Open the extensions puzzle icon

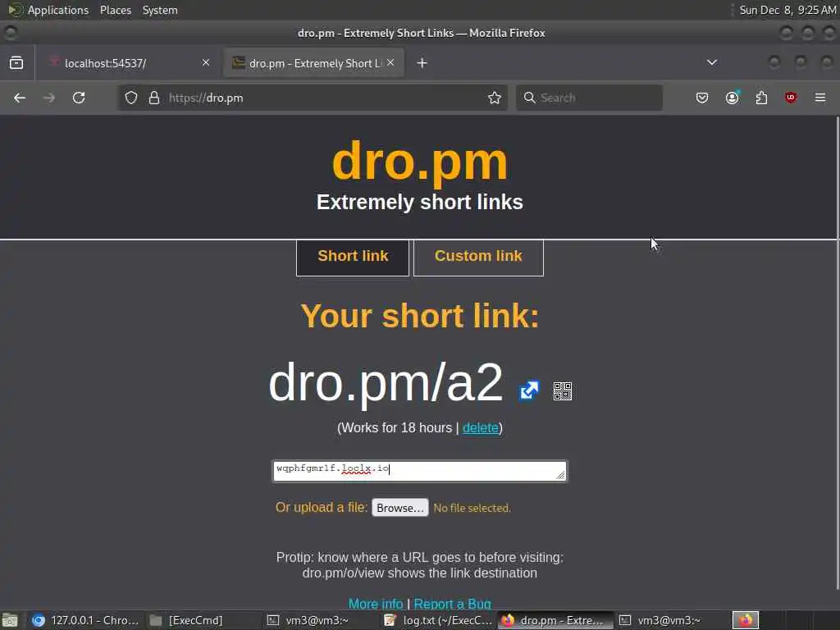coord(761,98)
